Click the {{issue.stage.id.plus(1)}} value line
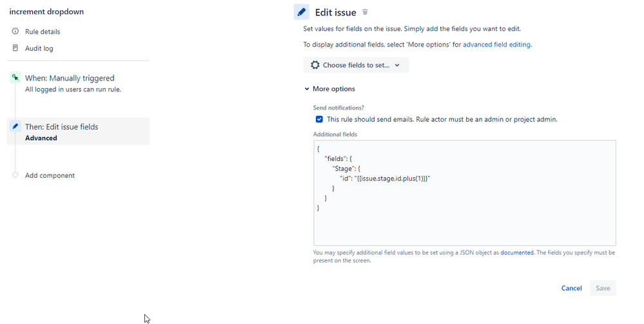 coord(385,178)
